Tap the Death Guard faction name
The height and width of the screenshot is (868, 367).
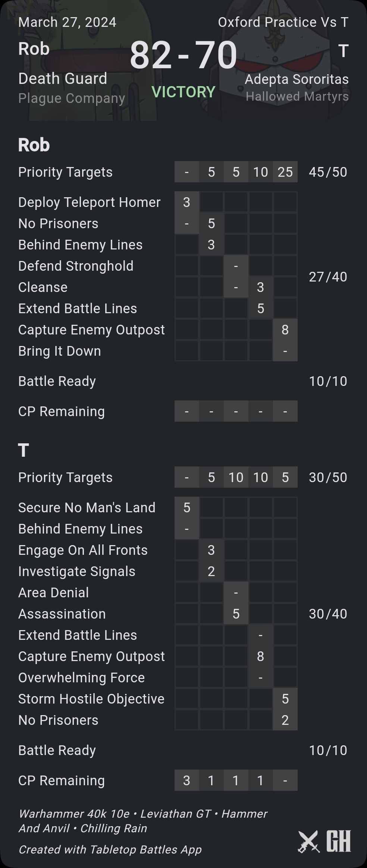63,79
